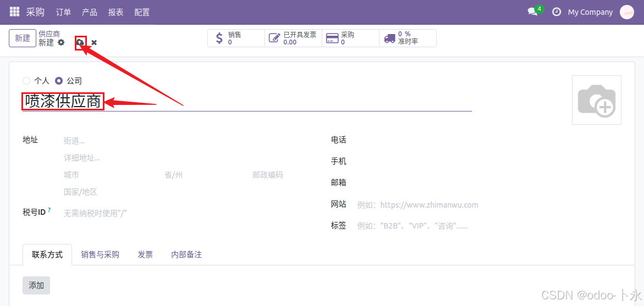
Task: Open the 报表 menu
Action: (x=116, y=12)
